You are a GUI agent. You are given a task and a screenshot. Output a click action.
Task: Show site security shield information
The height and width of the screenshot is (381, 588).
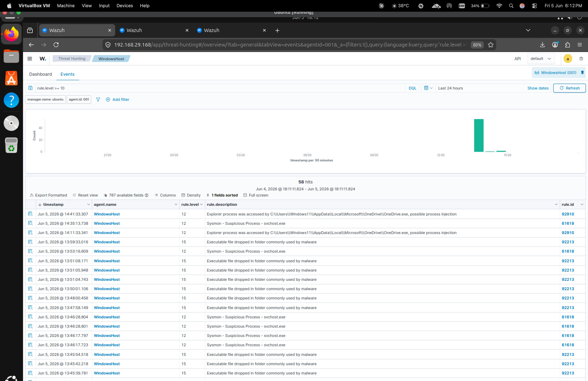click(108, 45)
